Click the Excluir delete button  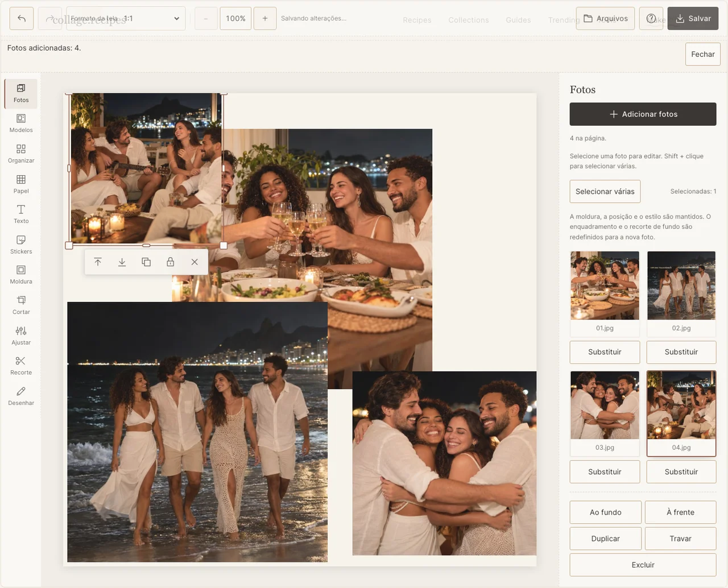643,565
